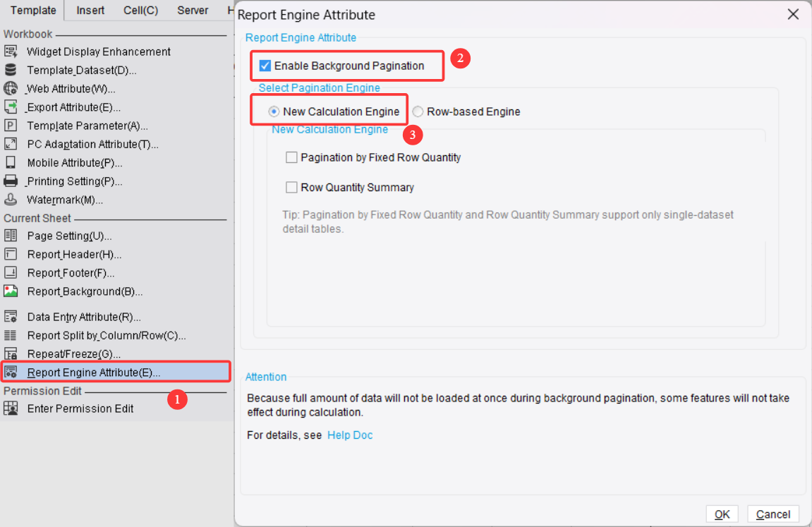Viewport: 812px width, 527px height.
Task: Click OK in Report Engine Attribute dialog
Action: click(x=722, y=514)
